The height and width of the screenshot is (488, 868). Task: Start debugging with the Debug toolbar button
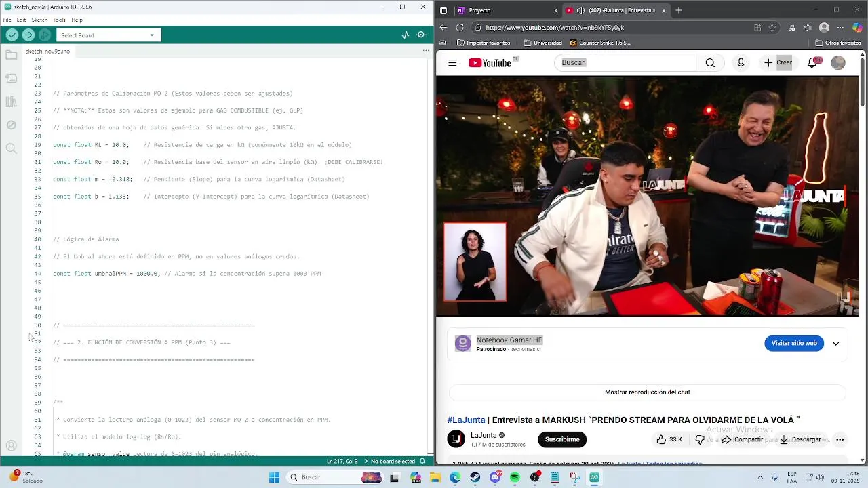[45, 35]
